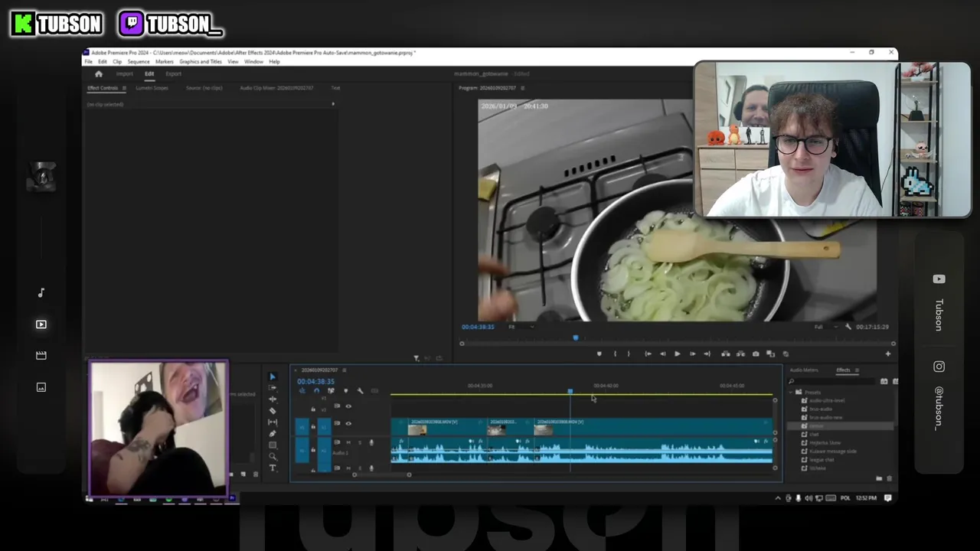Open the File menu

pos(89,61)
